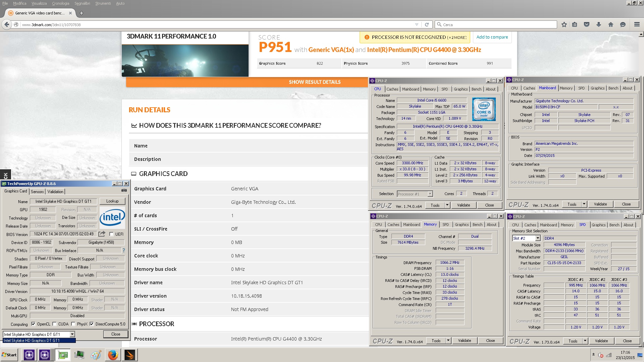Click Validate in CPU-Z Mainboard window

(x=600, y=204)
